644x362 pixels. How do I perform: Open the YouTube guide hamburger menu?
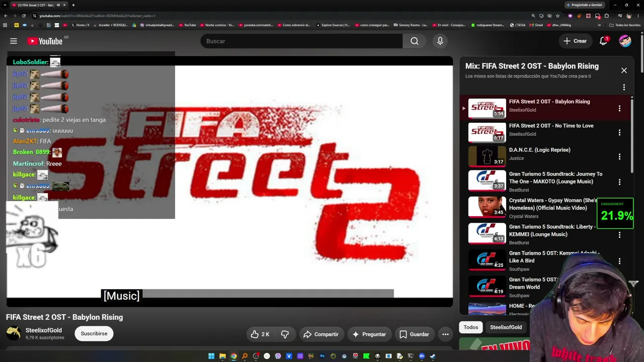click(x=14, y=41)
